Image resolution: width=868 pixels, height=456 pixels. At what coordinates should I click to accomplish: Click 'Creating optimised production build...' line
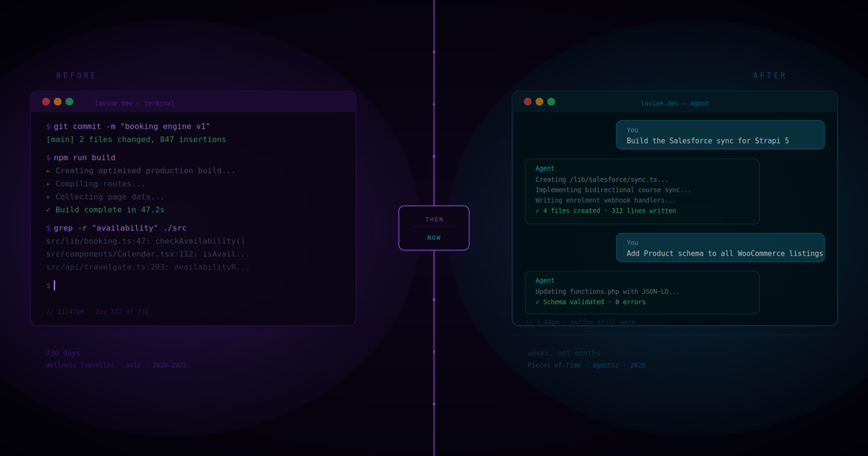tap(141, 171)
